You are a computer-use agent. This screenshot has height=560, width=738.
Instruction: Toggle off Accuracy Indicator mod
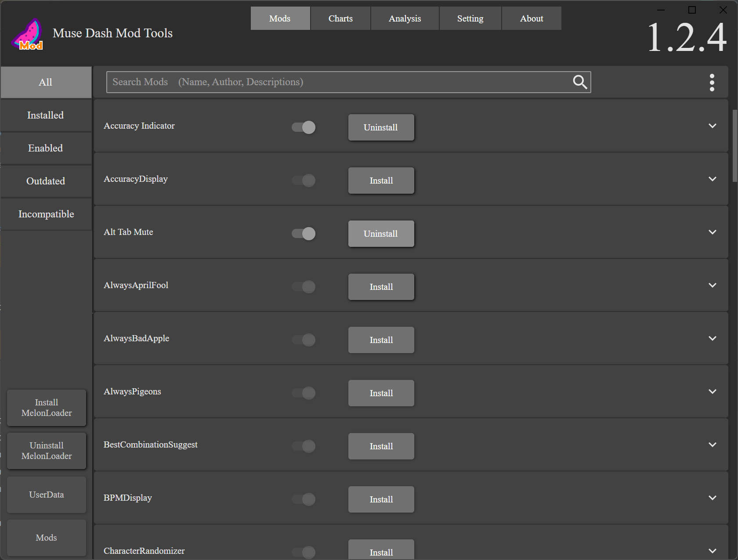click(x=304, y=127)
